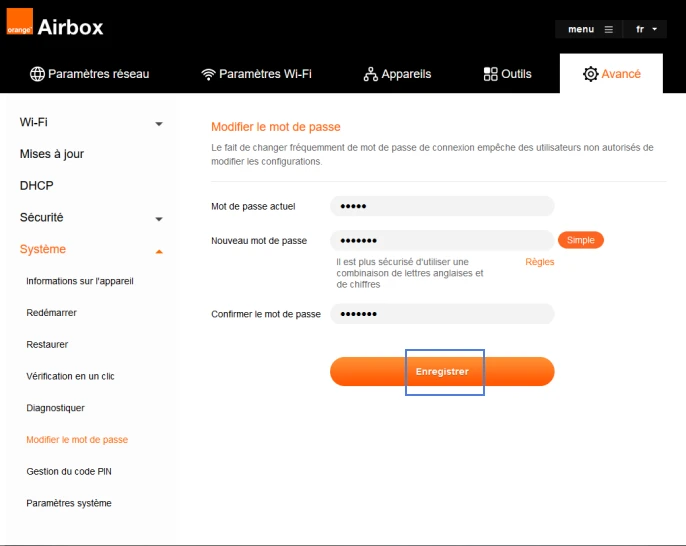Focus the Nouveau mot de passe field
This screenshot has width=686, height=546.
tap(442, 240)
